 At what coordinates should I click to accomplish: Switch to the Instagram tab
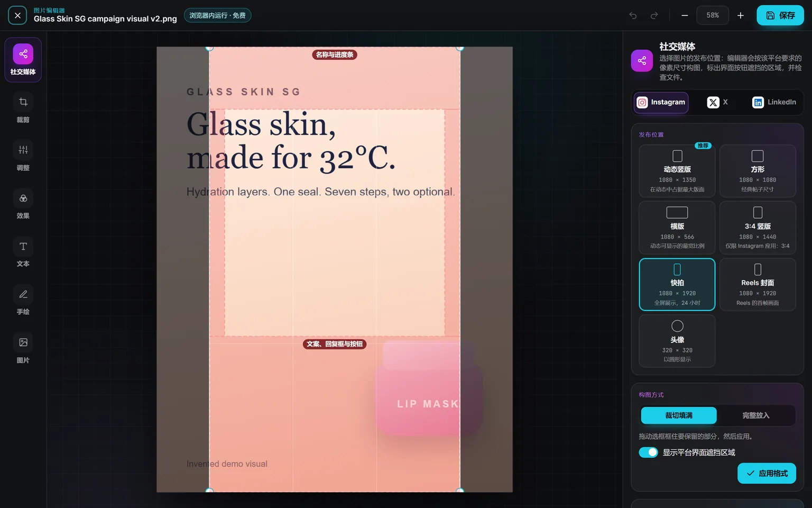pyautogui.click(x=661, y=102)
